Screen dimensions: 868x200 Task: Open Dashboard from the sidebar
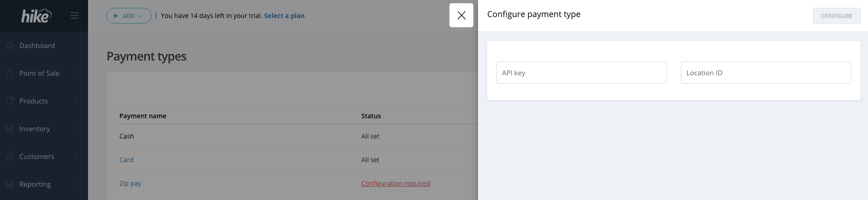(37, 45)
